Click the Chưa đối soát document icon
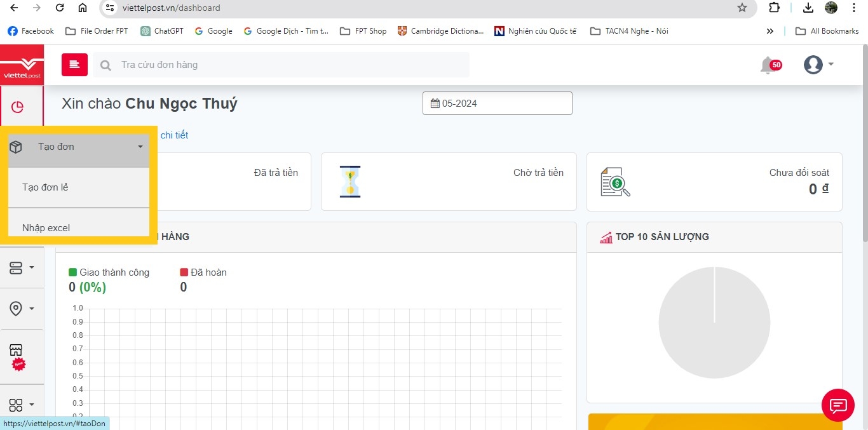 [x=615, y=182]
